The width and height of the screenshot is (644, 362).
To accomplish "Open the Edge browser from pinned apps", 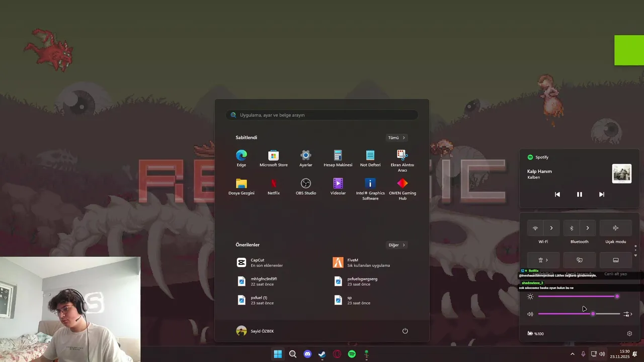I will tap(242, 158).
